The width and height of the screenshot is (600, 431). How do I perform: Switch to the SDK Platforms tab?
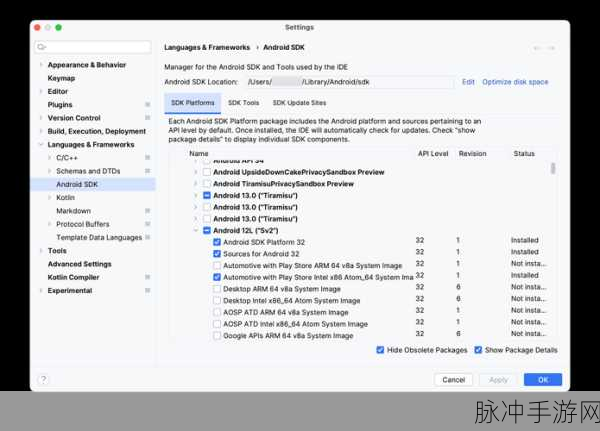point(192,103)
